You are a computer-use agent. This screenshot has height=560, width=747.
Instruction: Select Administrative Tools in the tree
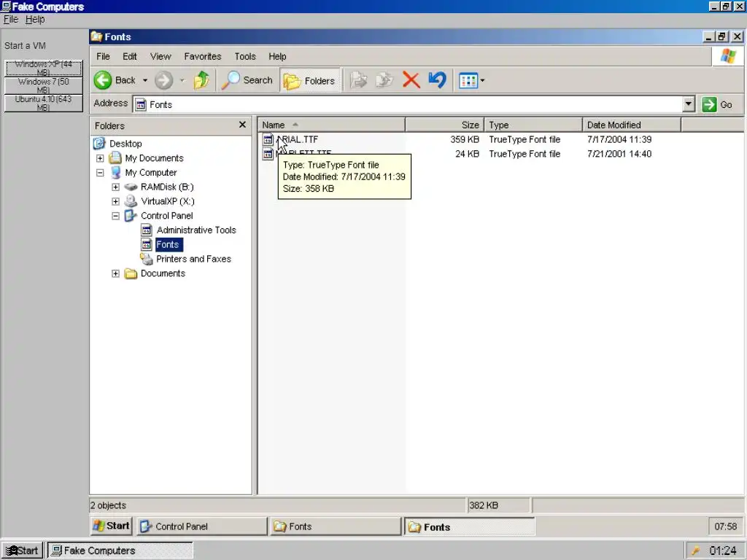pyautogui.click(x=196, y=230)
